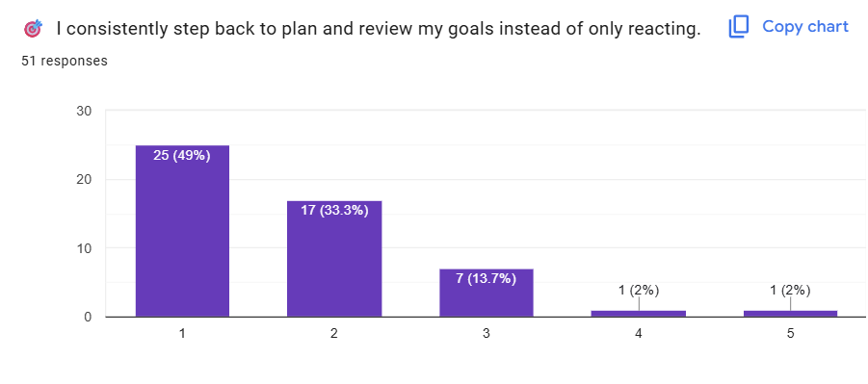Screen dimensions: 868x384
Task: Click the 1 (2%) label above rating 5
Action: coord(791,291)
